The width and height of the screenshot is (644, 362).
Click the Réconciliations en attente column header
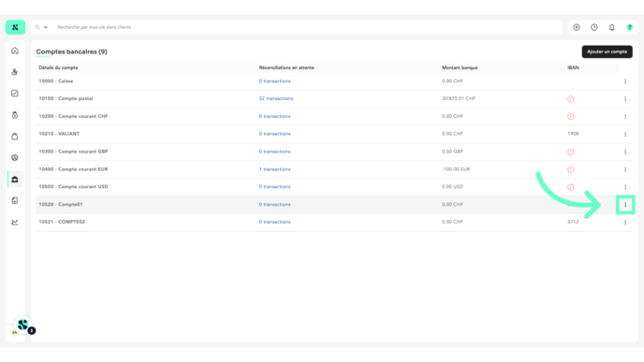[x=286, y=67]
